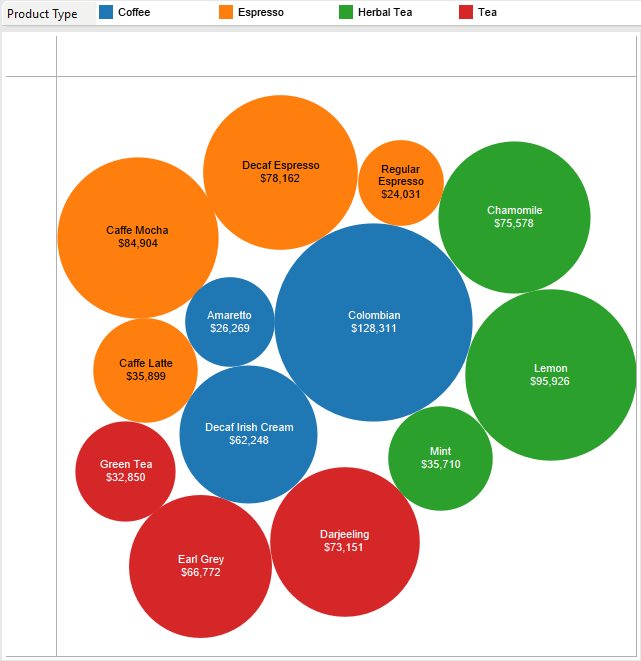This screenshot has height=661, width=641.
Task: Select the Colombian bubble
Action: point(373,322)
